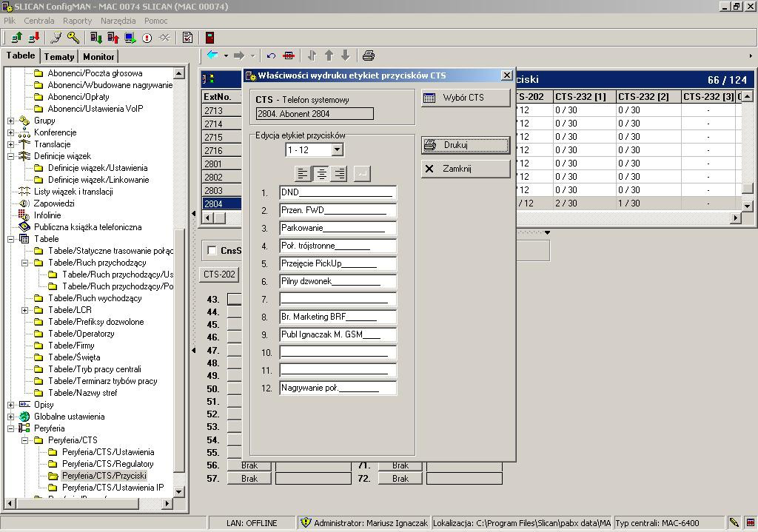Collapse the Definicje wiązek tree node
This screenshot has height=532, width=758.
pyautogui.click(x=10, y=156)
